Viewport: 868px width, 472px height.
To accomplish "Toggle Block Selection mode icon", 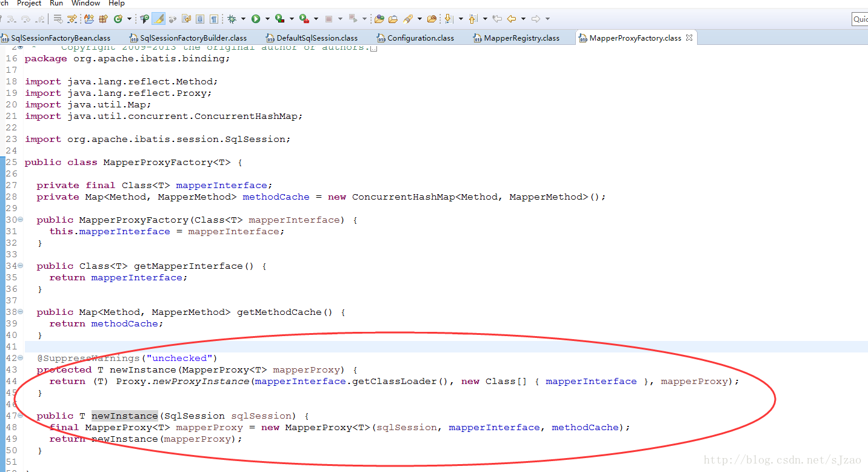I will click(x=200, y=19).
